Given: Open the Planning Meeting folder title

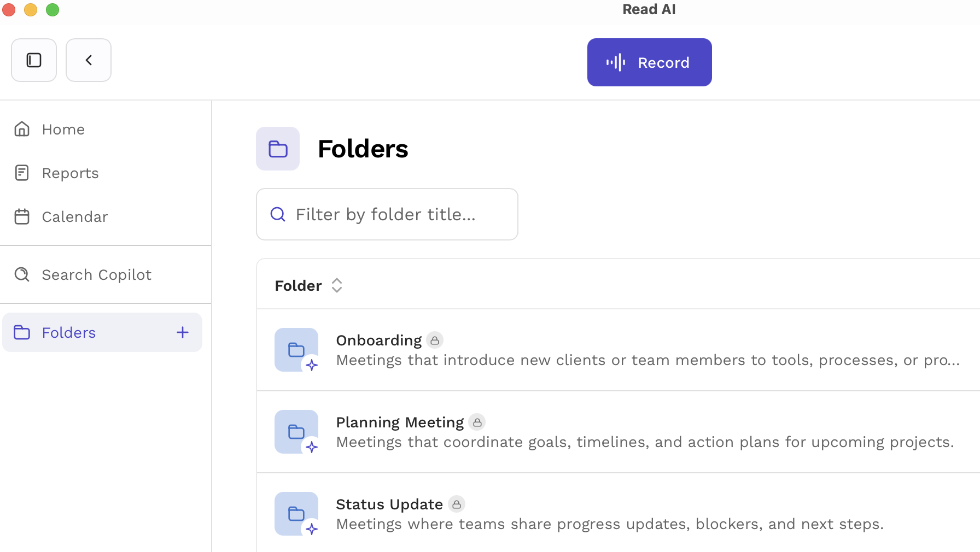Looking at the screenshot, I should click(400, 422).
